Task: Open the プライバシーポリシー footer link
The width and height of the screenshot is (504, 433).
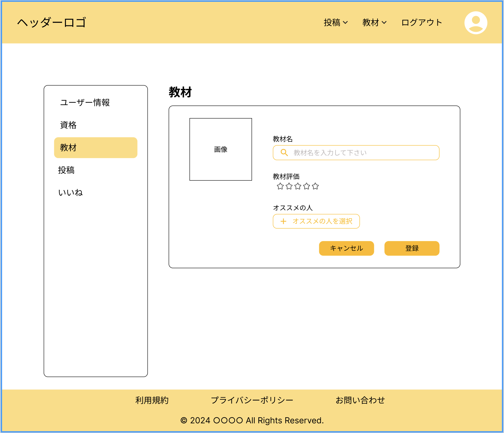Action: tap(252, 400)
